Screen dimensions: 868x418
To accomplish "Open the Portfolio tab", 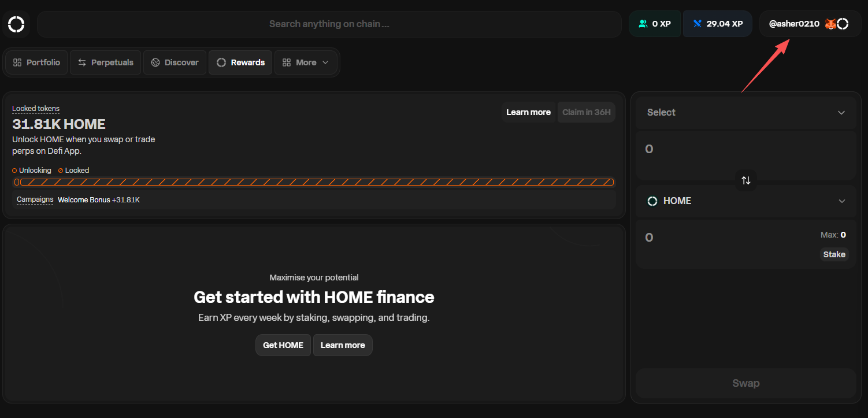I will pos(36,62).
